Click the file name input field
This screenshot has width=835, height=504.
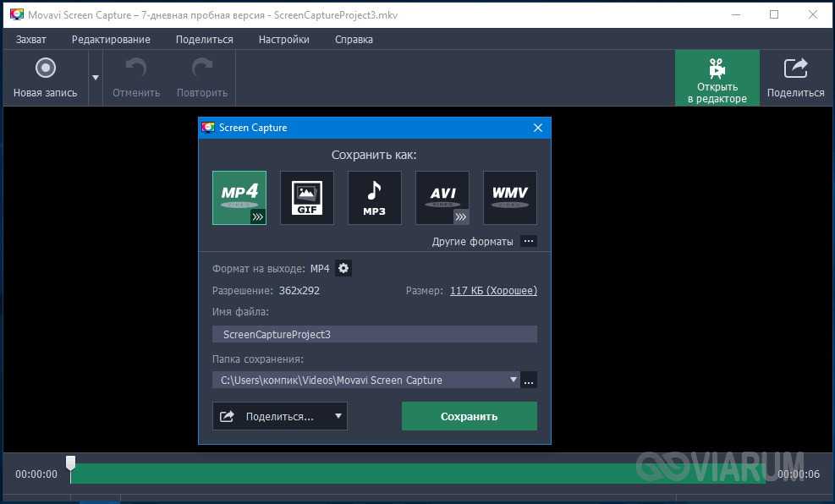pos(375,334)
